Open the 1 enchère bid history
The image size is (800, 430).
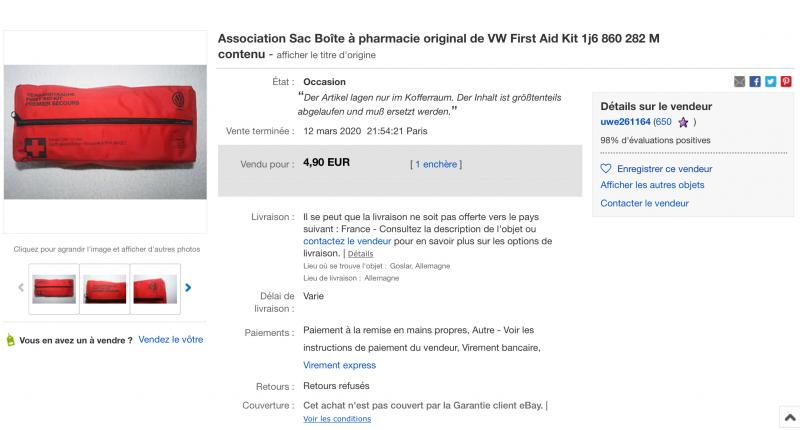click(x=436, y=164)
